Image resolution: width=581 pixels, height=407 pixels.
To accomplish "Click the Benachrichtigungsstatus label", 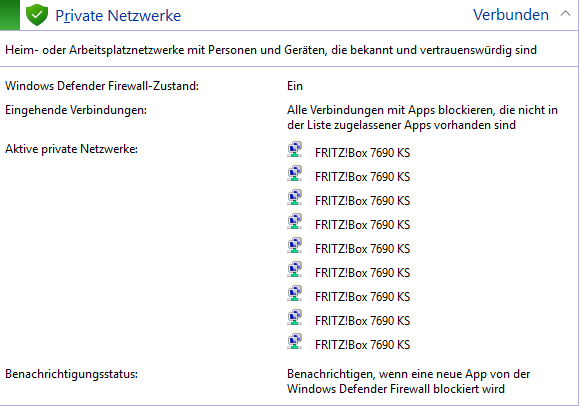I will click(x=71, y=374).
